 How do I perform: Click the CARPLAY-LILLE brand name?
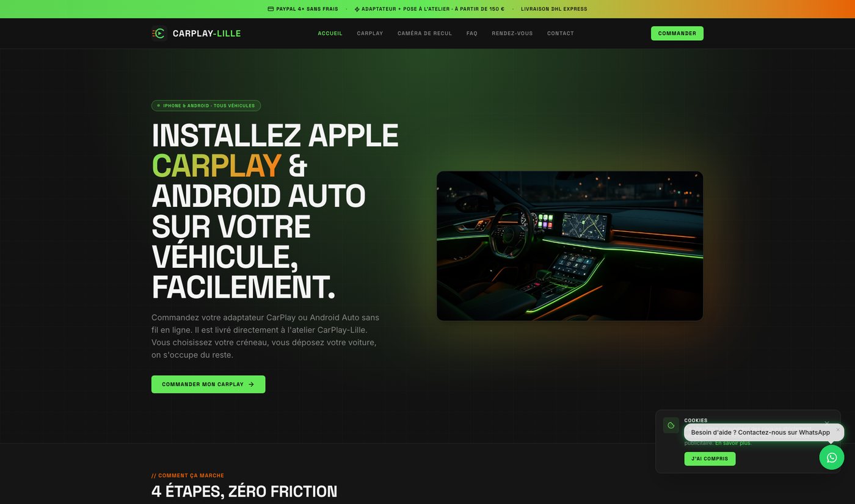point(207,34)
